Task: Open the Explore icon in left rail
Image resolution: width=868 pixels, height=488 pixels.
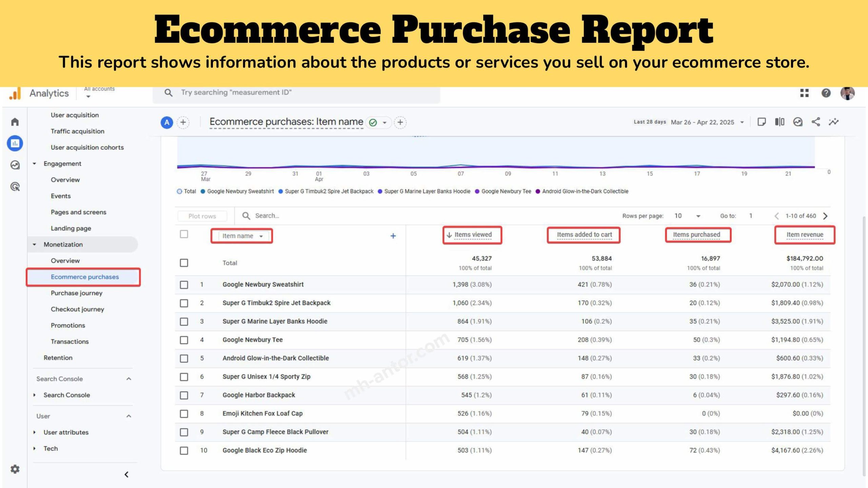Action: point(15,165)
